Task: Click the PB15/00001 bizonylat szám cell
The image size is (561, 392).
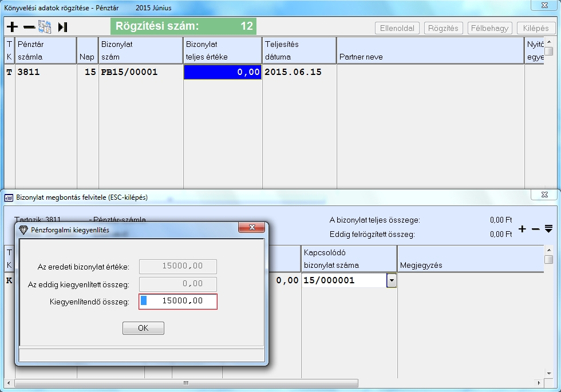Action: (x=140, y=72)
